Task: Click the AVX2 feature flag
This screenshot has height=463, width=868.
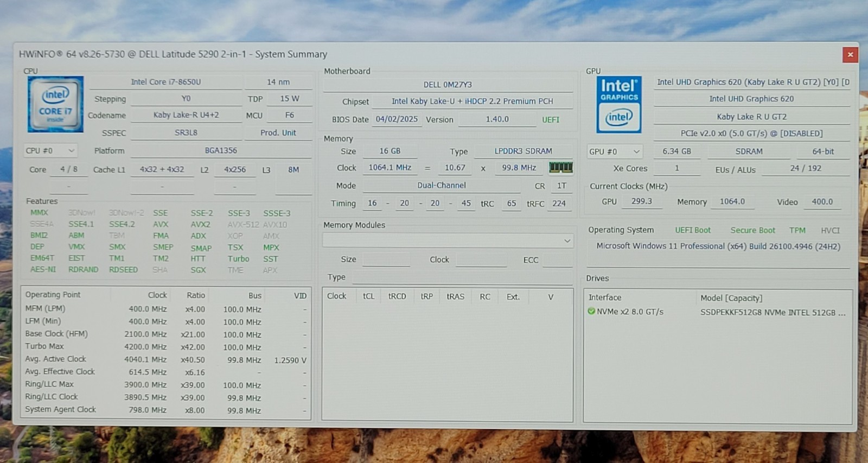Action: coord(200,224)
